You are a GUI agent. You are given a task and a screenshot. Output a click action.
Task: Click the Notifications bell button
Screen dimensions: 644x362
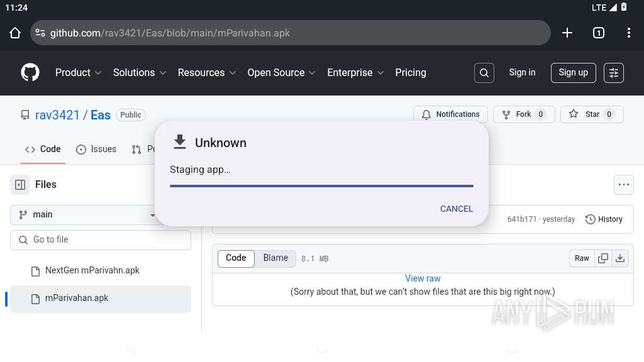tap(450, 114)
